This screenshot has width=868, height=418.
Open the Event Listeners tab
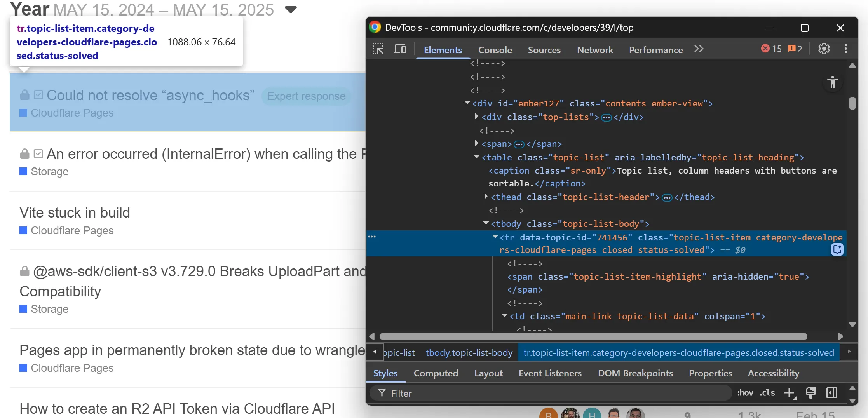coord(550,373)
